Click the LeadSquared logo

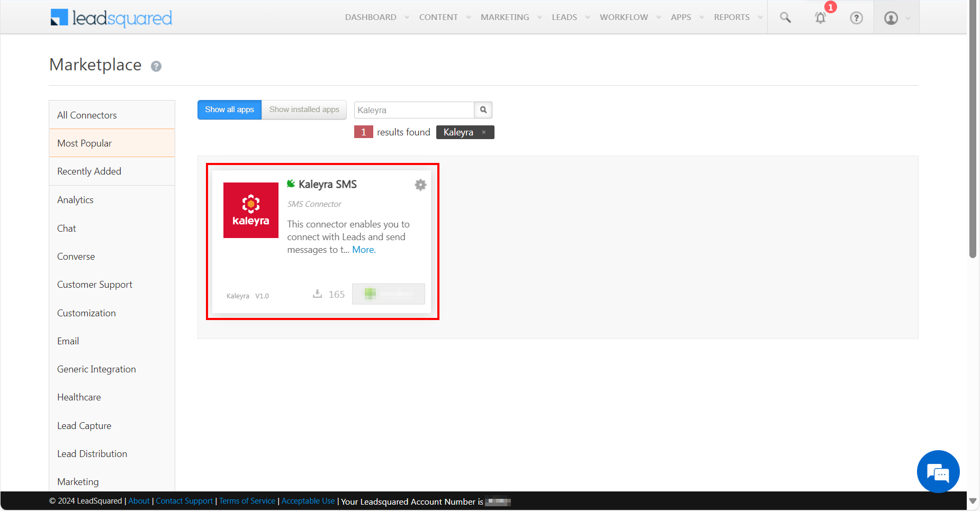tap(111, 17)
